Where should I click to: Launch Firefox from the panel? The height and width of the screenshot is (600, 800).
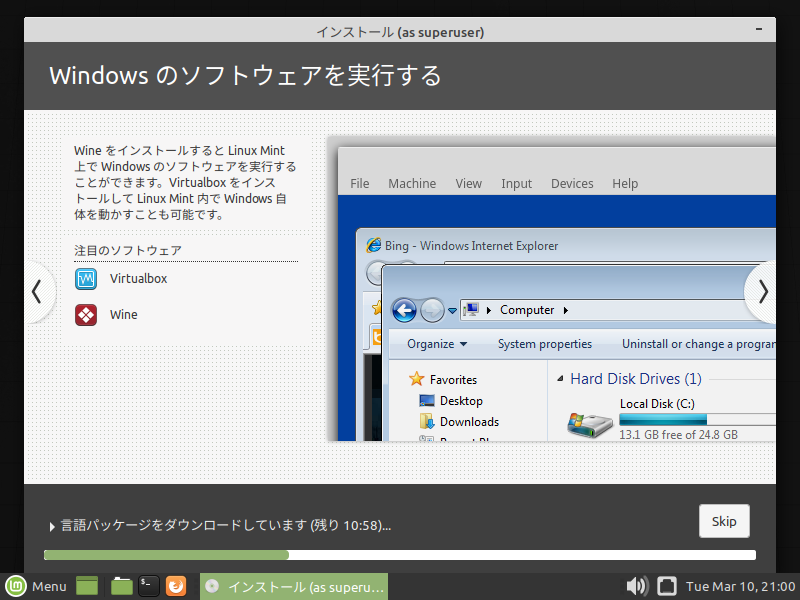tap(176, 586)
